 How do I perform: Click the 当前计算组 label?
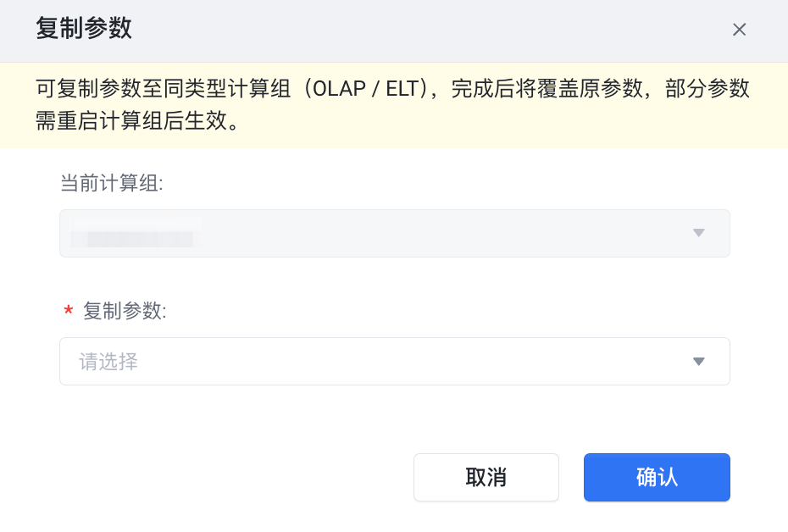coord(110,182)
